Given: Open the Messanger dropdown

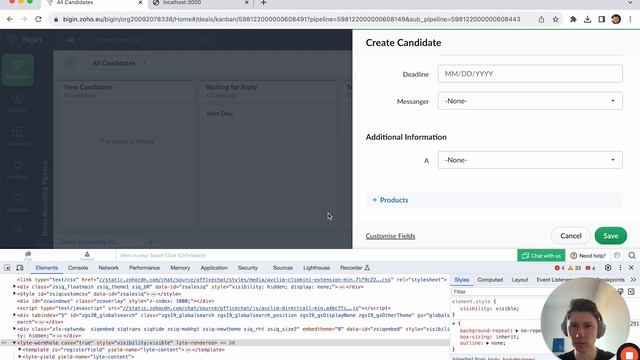Looking at the screenshot, I should (530, 101).
